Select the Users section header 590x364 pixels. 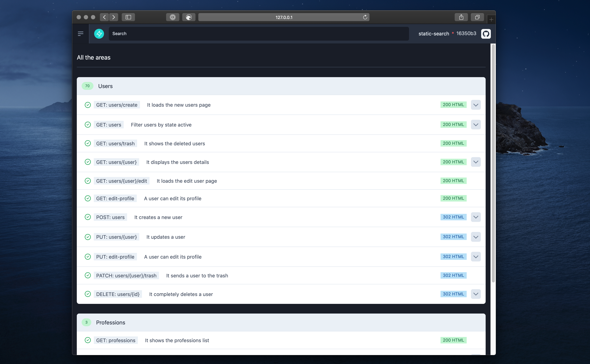pos(105,86)
